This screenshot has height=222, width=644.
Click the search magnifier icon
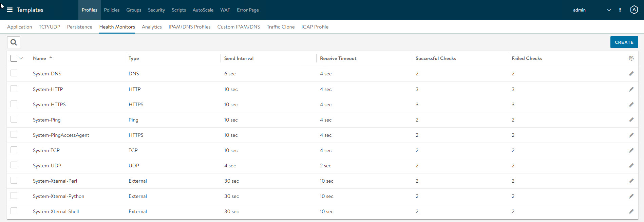(14, 42)
